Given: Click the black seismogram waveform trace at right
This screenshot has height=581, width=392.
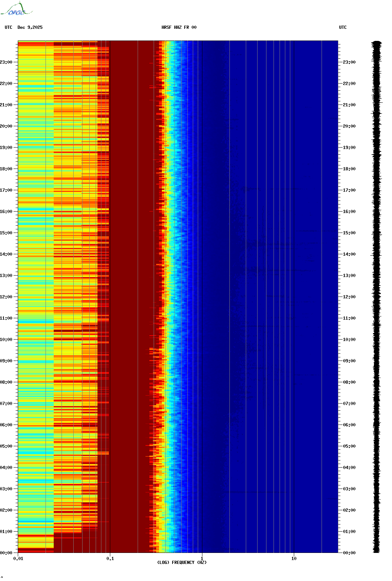Looking at the screenshot, I should 377,297.
